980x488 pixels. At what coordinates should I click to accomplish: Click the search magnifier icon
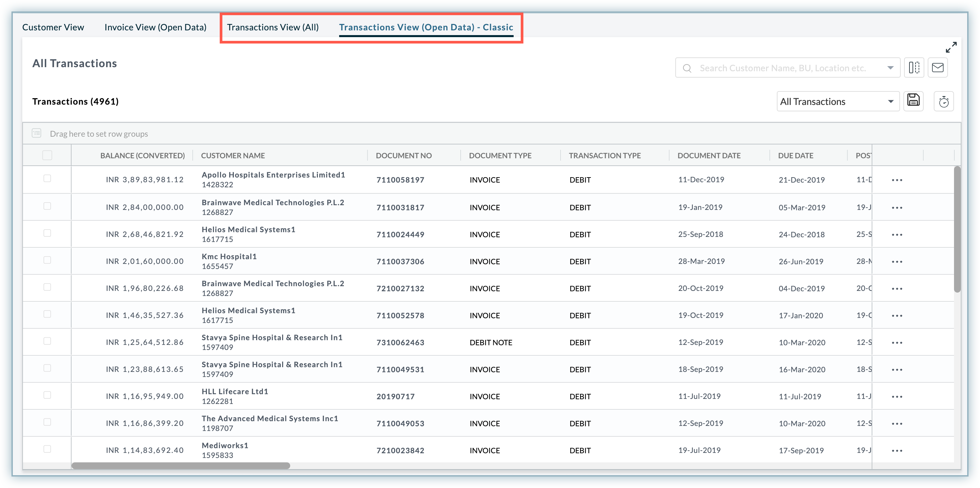(x=687, y=68)
